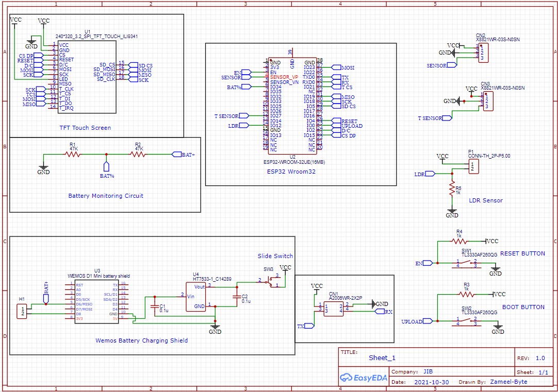558x392 pixels.
Task: Select the 'Wemos Battery Charging Shield' caption
Action: [142, 340]
